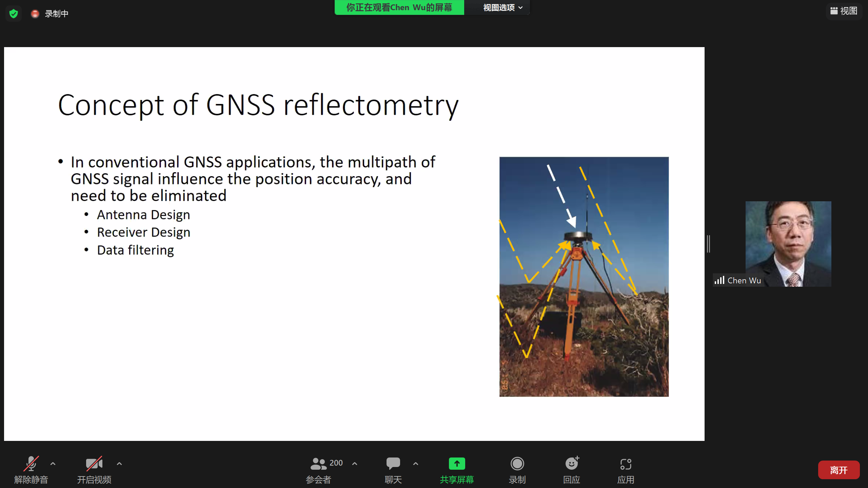This screenshot has height=488, width=868.
Task: Click the green share screen icon
Action: point(457,464)
